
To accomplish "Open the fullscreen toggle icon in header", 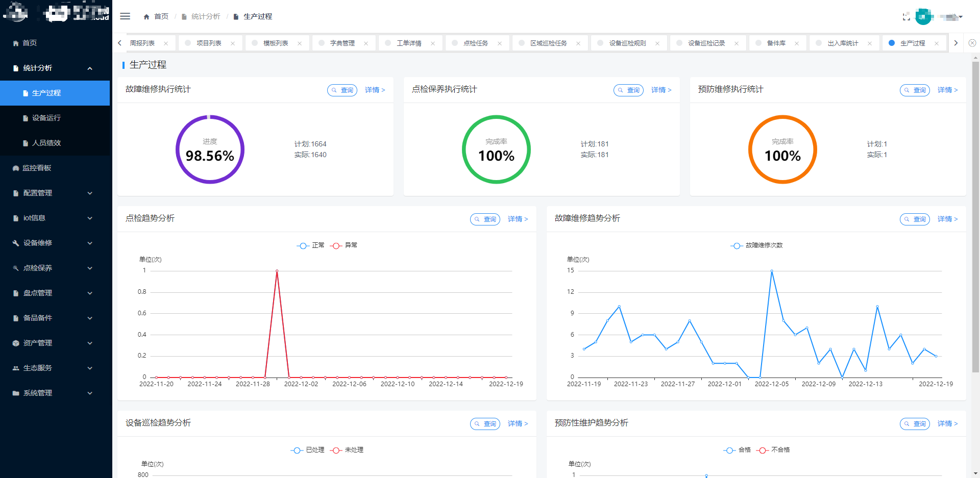I will click(x=906, y=17).
